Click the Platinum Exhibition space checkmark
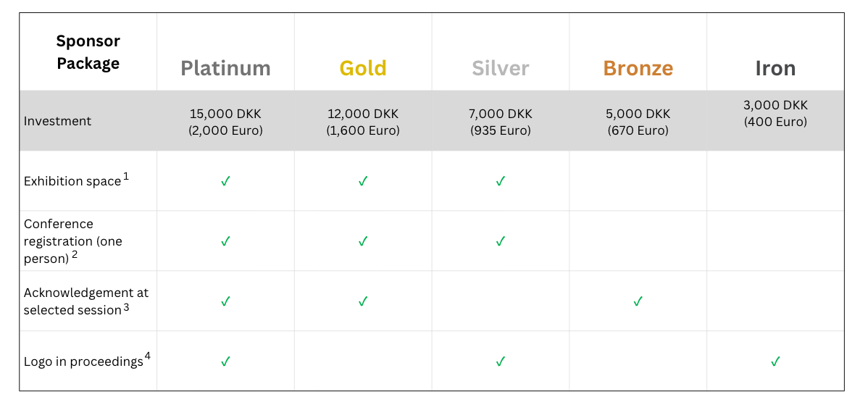868x410 pixels. click(225, 181)
